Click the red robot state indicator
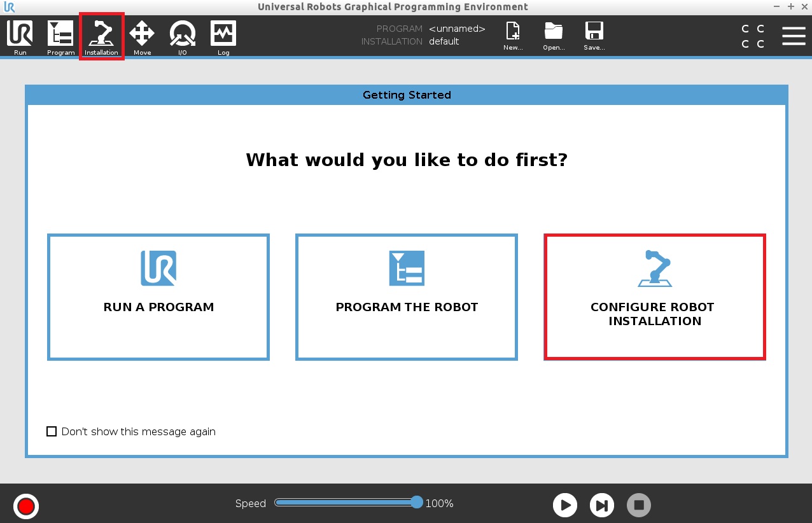 point(26,506)
